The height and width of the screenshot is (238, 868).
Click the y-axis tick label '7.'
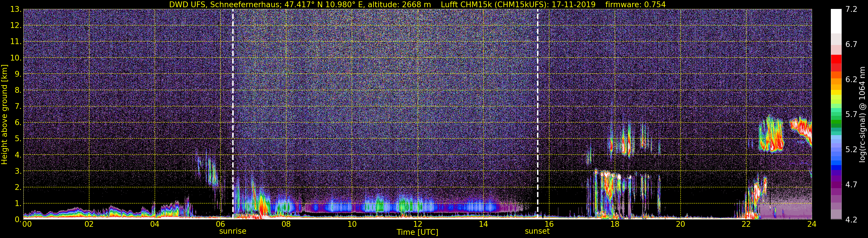(18, 106)
